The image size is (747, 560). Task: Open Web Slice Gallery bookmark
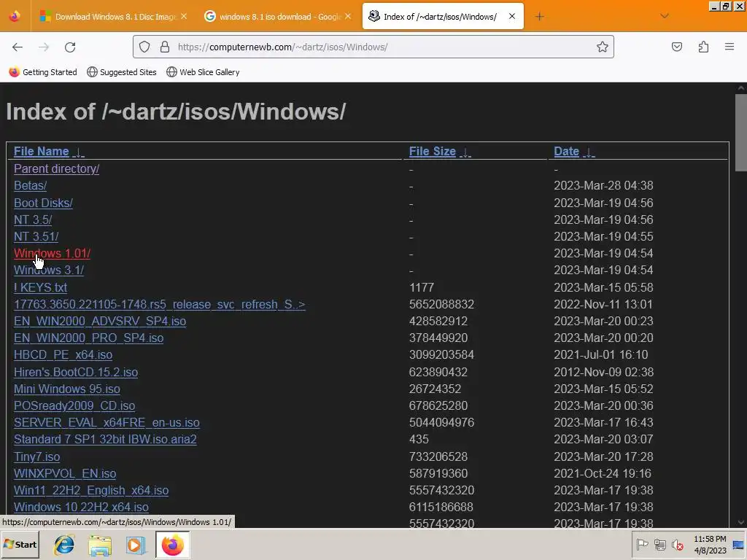coord(203,72)
